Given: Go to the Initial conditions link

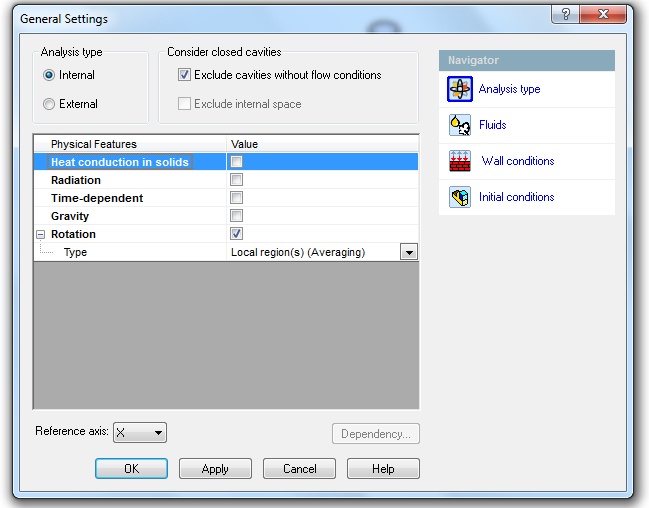Looking at the screenshot, I should pyautogui.click(x=517, y=197).
